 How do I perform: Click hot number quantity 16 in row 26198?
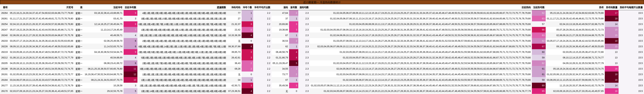tap(612, 69)
